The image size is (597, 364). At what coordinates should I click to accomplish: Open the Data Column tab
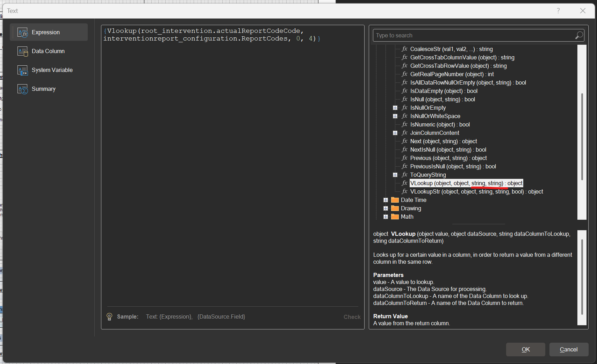(x=49, y=51)
